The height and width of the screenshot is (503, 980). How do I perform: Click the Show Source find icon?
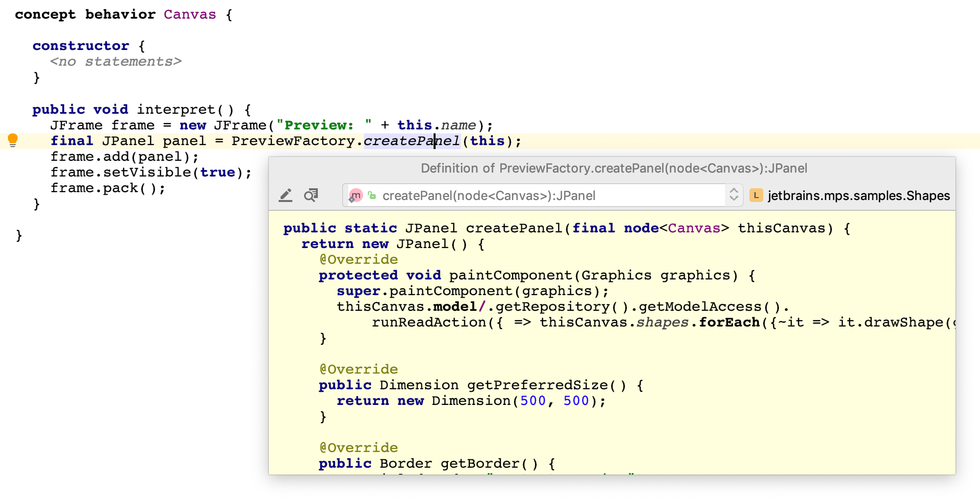click(311, 196)
